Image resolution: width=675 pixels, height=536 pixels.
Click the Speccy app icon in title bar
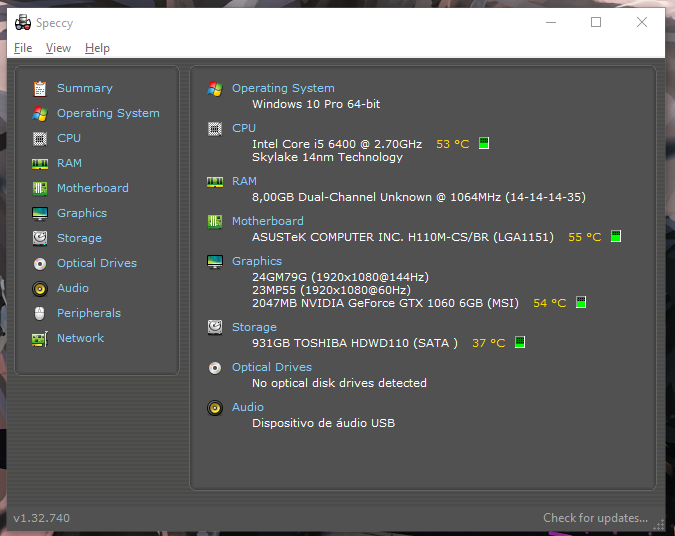(x=22, y=23)
